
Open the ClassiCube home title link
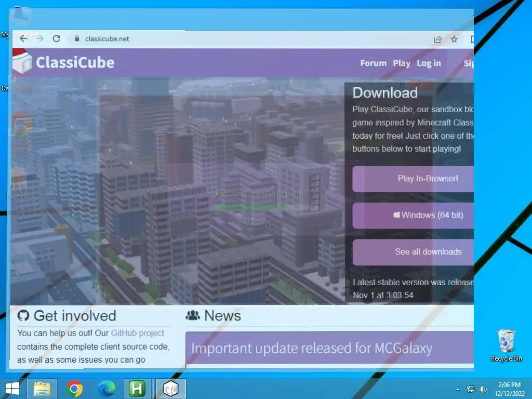click(x=75, y=62)
